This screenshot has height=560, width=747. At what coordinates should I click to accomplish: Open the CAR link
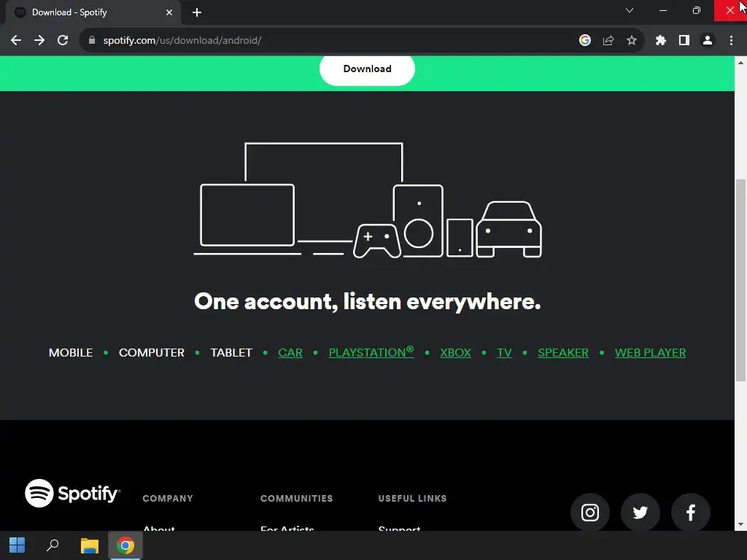coord(290,353)
